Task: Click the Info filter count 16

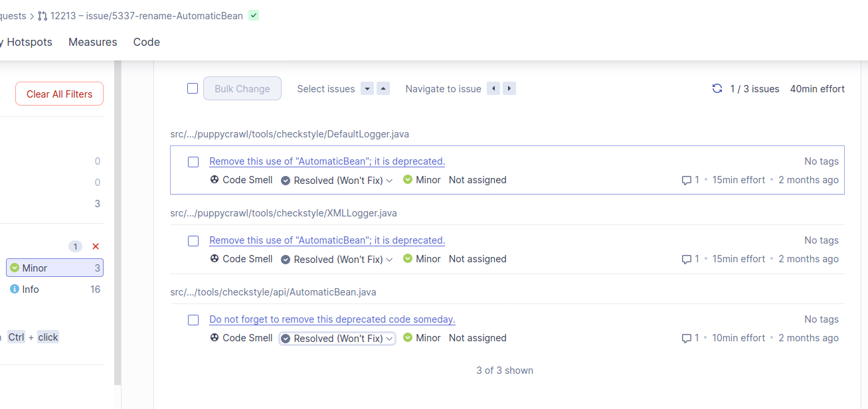Action: 96,289
